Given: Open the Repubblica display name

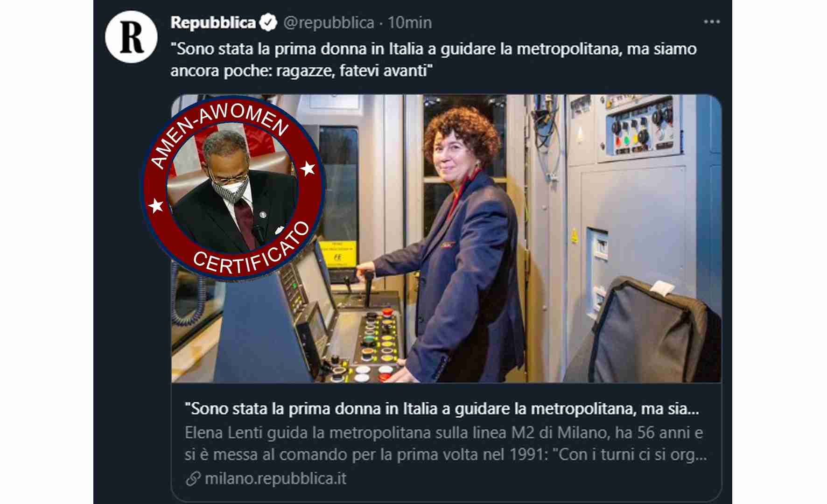Looking at the screenshot, I should click(x=213, y=22).
